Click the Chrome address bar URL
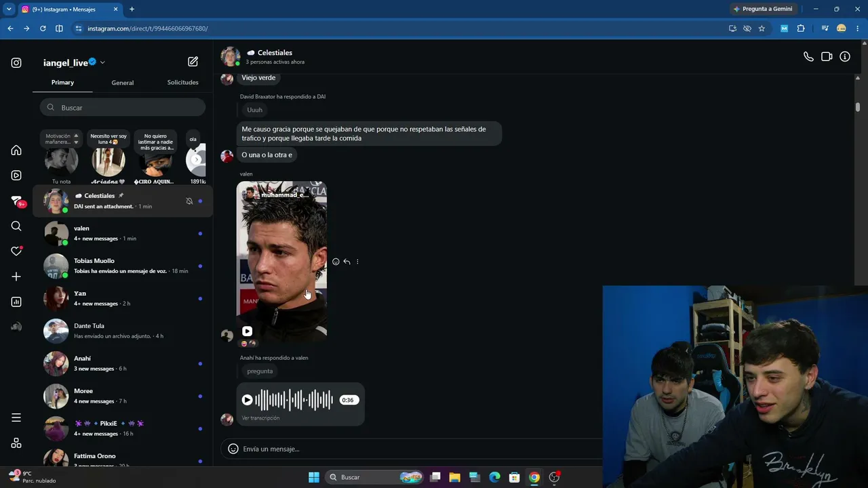 148,28
